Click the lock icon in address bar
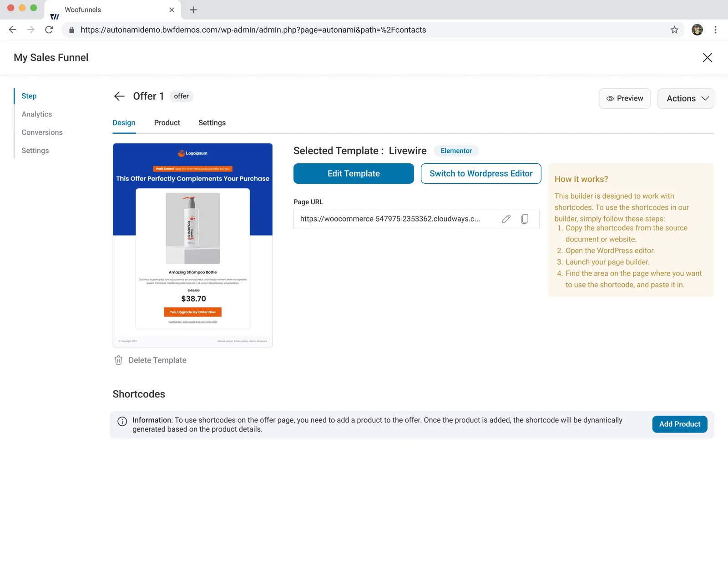The height and width of the screenshot is (579, 728). [71, 30]
